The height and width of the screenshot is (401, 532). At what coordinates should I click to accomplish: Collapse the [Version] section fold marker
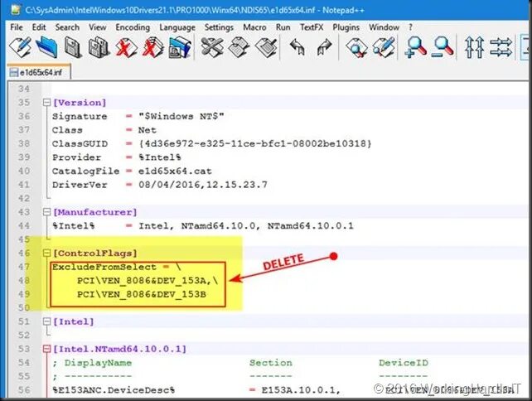point(46,103)
